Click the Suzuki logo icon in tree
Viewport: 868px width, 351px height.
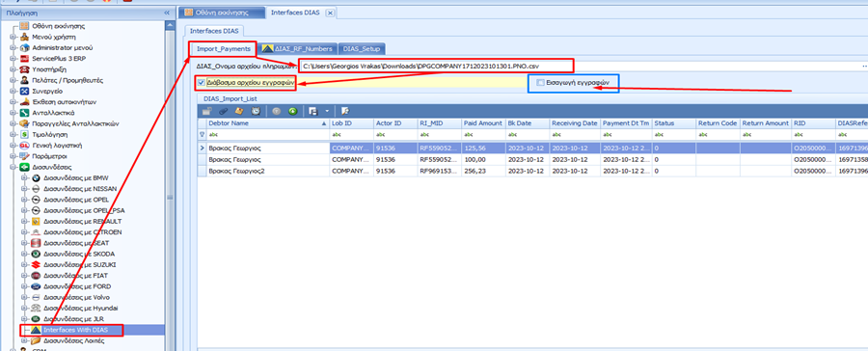point(36,264)
